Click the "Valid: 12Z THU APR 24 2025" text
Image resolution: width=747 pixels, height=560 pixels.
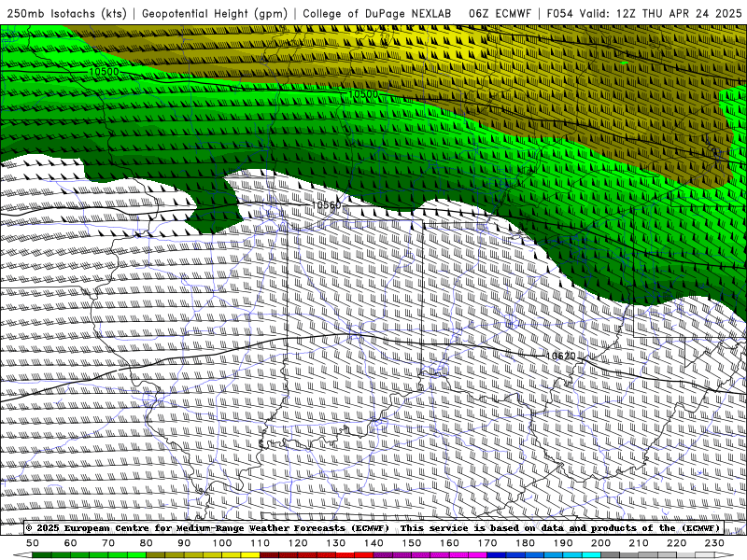click(659, 13)
